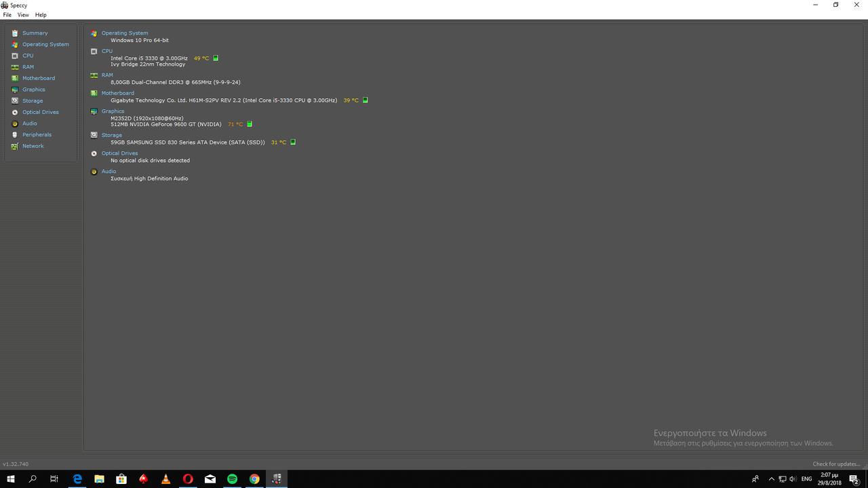Screen dimensions: 868x488
Task: Click the CPU temperature indicator icon
Action: (216, 58)
